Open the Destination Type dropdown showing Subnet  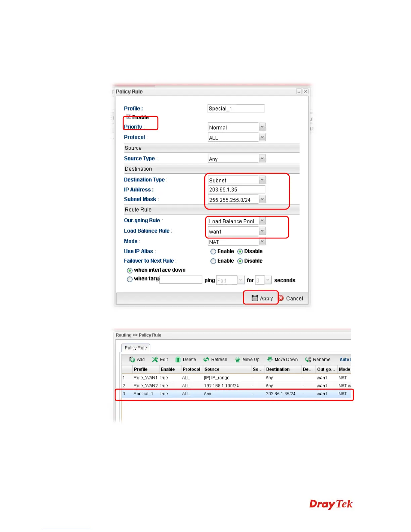pos(262,180)
